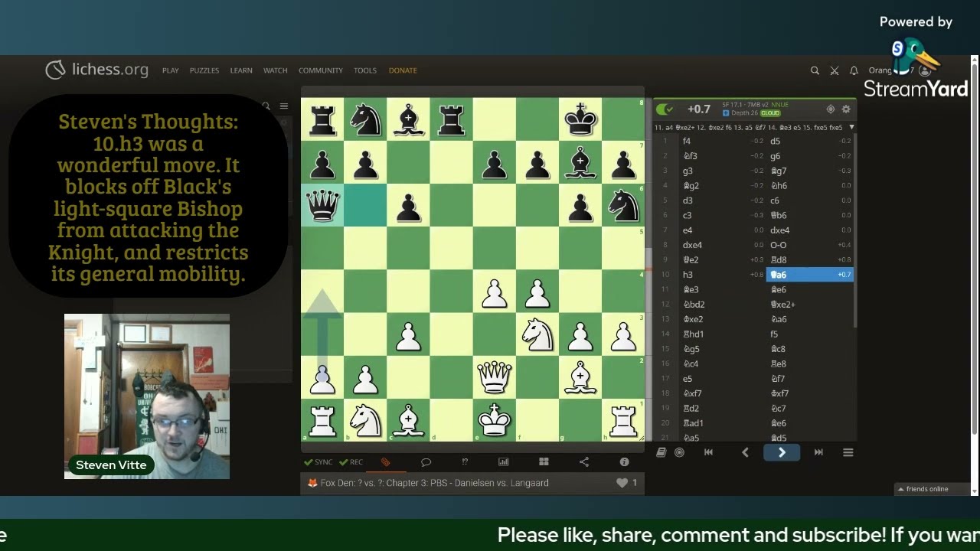Open the challenges crossed-swords icon
This screenshot has height=551, width=980.
(x=835, y=70)
